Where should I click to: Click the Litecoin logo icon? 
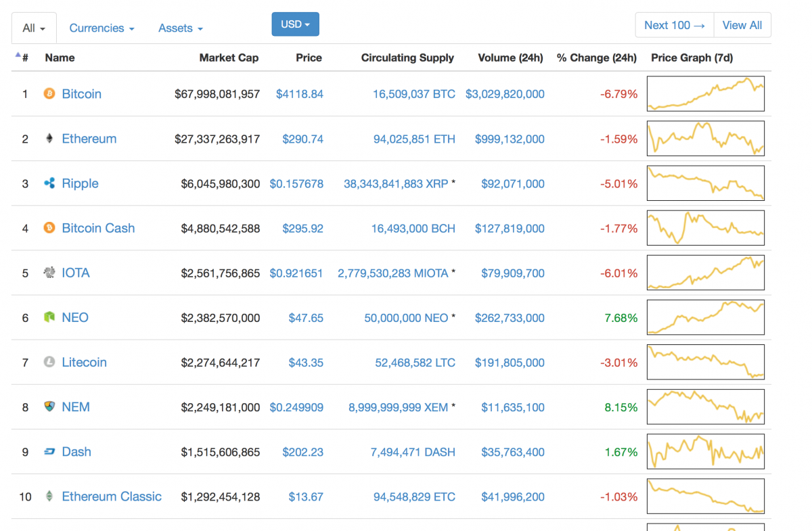tap(49, 362)
